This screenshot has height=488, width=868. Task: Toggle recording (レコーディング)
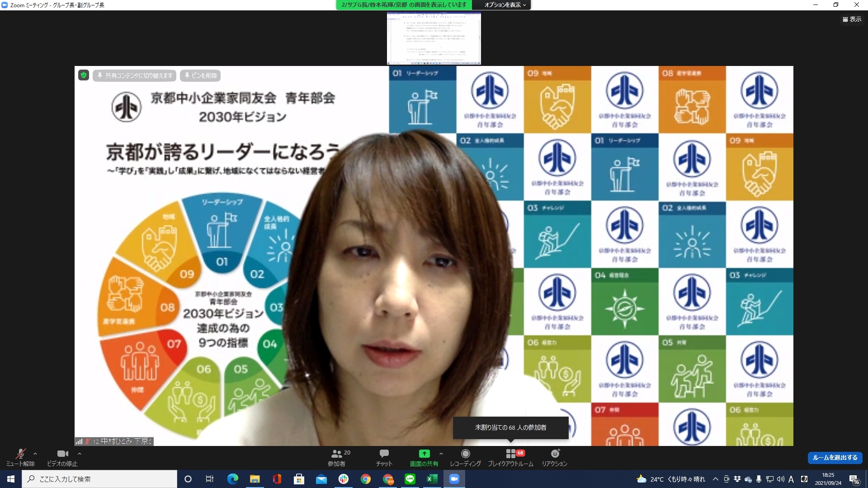pyautogui.click(x=465, y=457)
